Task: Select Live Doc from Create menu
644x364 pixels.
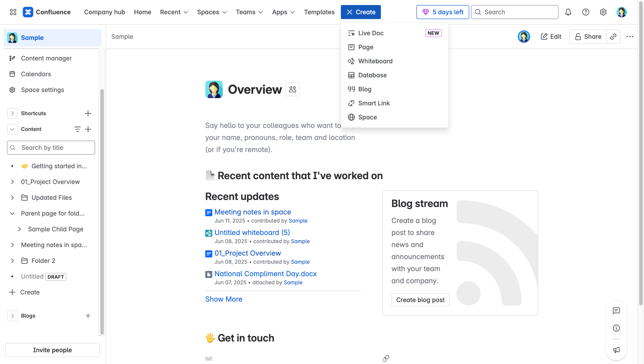Action: tap(395, 33)
